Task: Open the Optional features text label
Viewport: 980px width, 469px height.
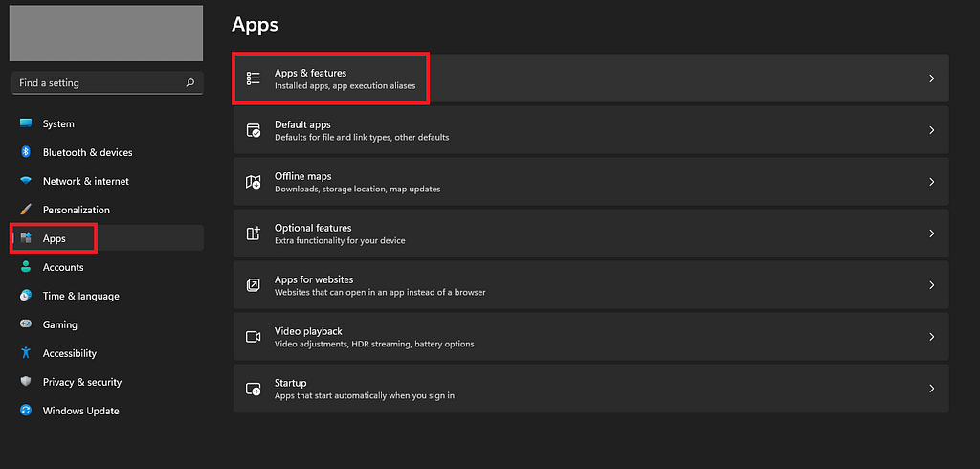Action: coord(313,228)
